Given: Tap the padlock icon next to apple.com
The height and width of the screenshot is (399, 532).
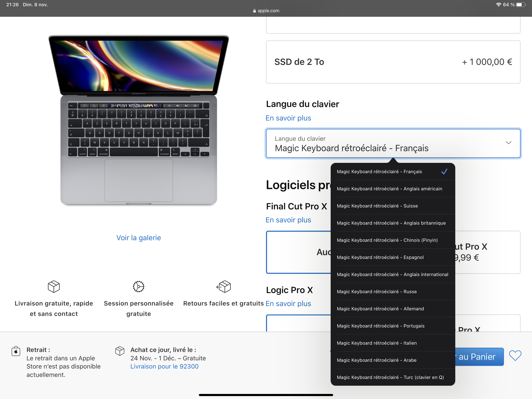Looking at the screenshot, I should point(254,11).
